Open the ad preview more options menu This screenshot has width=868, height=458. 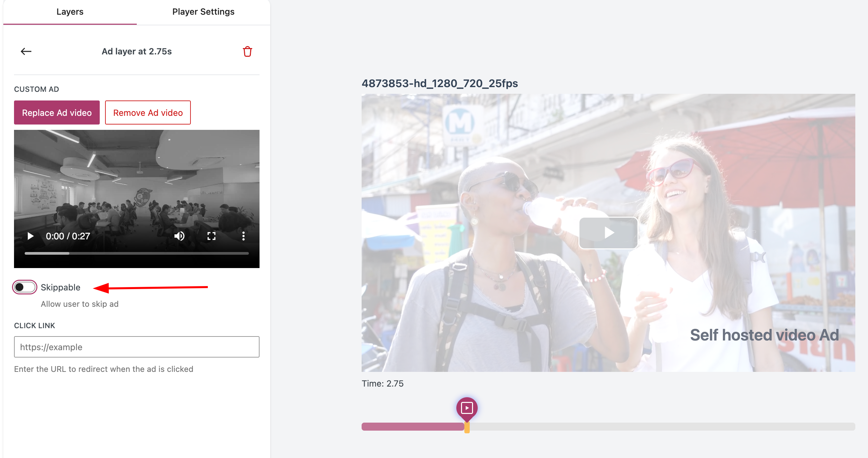(x=243, y=236)
